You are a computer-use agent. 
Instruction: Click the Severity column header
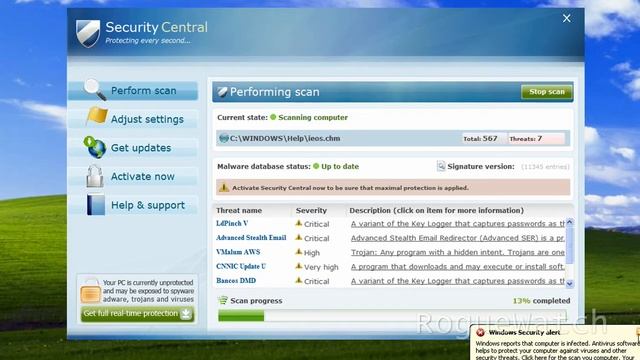tap(311, 211)
